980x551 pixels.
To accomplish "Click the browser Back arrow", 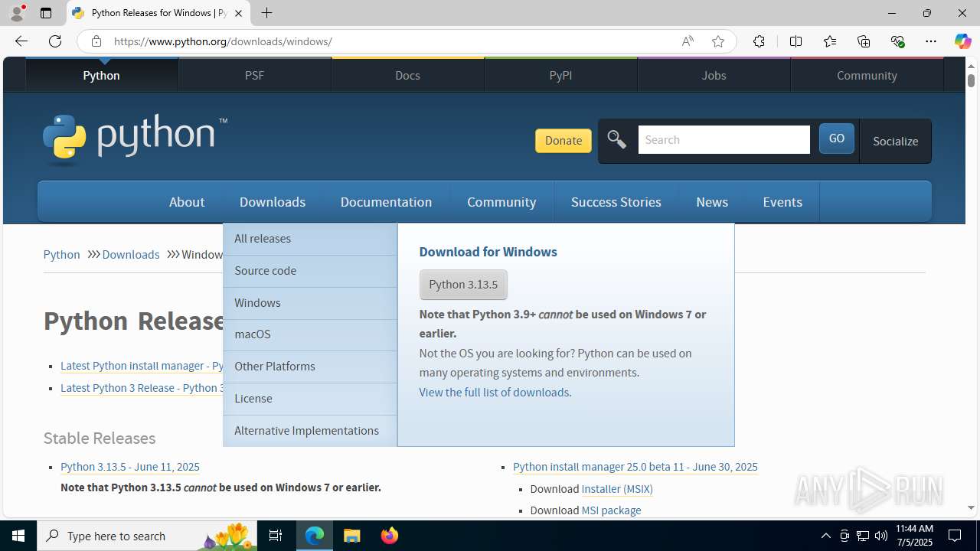I will (21, 41).
